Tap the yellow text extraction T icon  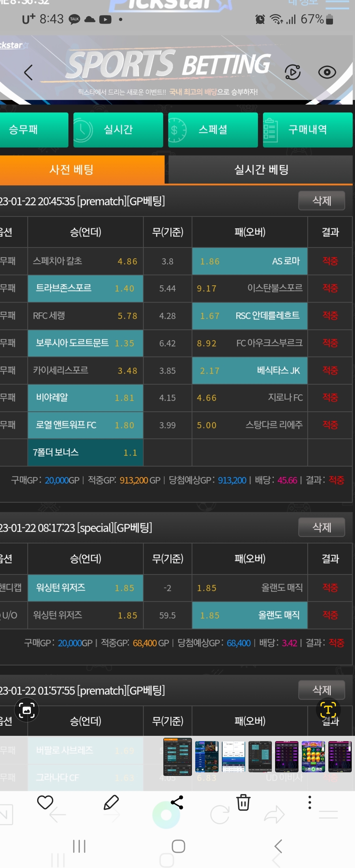tap(328, 710)
